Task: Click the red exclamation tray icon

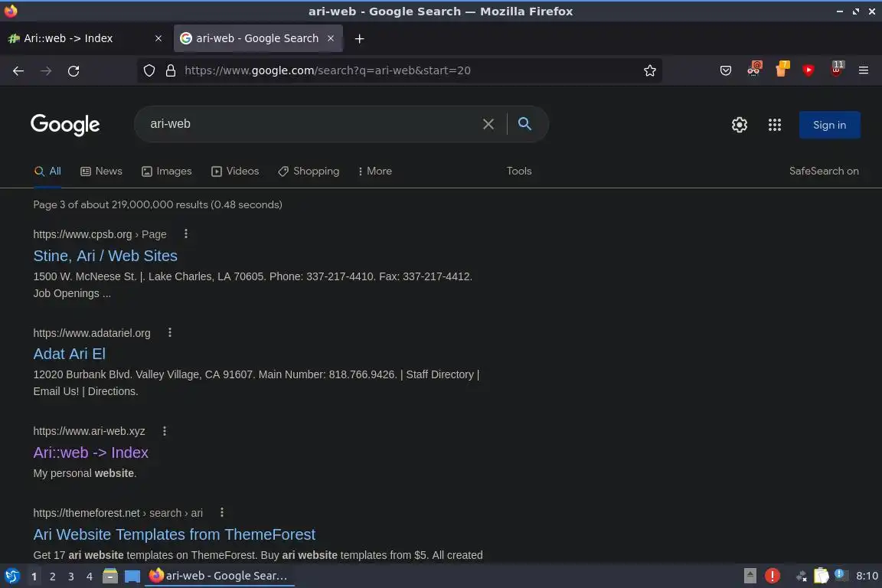Action: point(773,576)
